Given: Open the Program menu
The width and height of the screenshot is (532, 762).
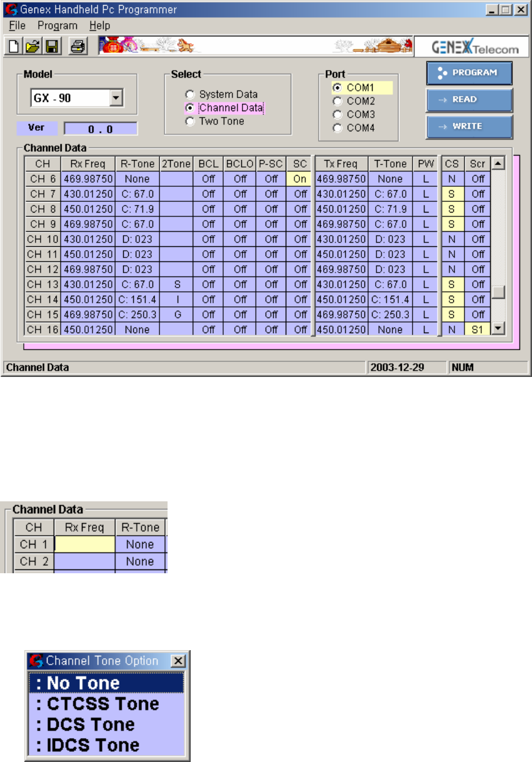Looking at the screenshot, I should click(x=58, y=26).
